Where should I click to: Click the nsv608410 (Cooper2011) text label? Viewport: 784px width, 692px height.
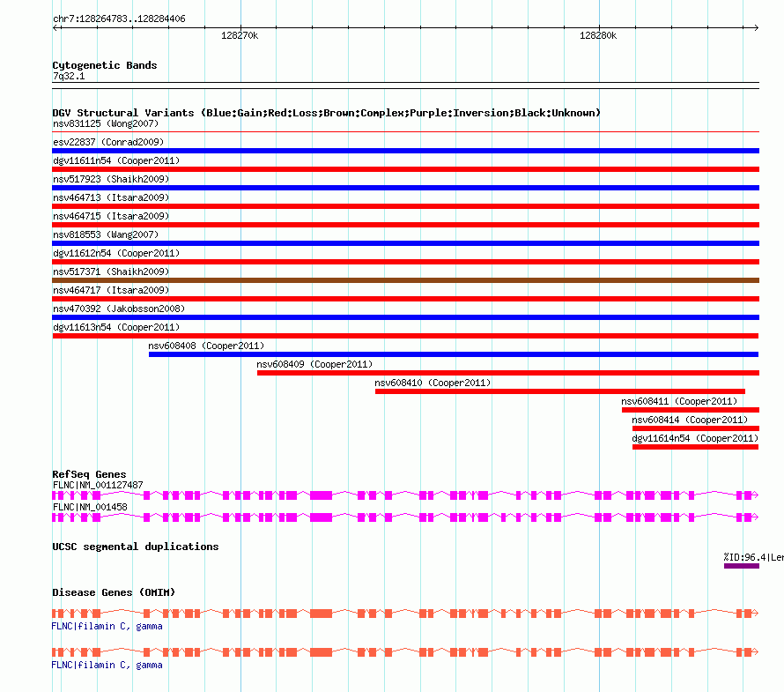point(433,383)
